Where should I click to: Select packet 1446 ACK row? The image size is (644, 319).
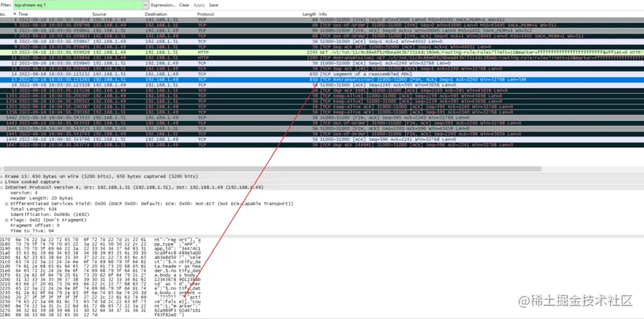tap(322, 139)
